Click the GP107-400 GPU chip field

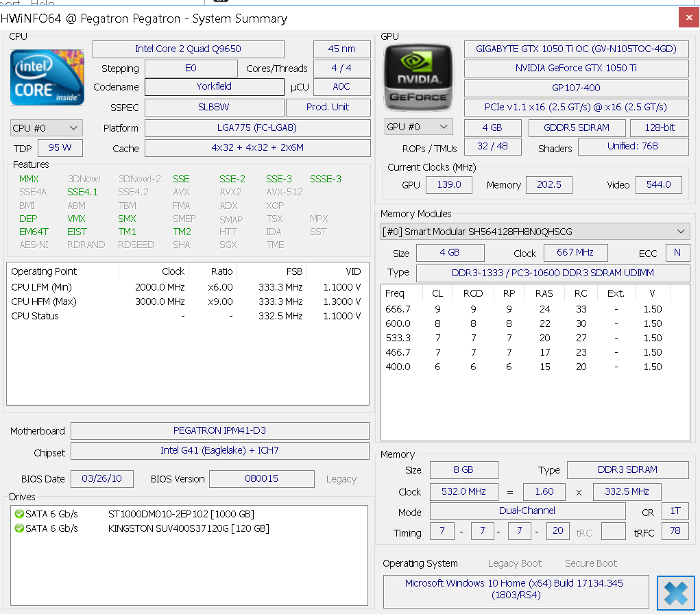coord(576,88)
